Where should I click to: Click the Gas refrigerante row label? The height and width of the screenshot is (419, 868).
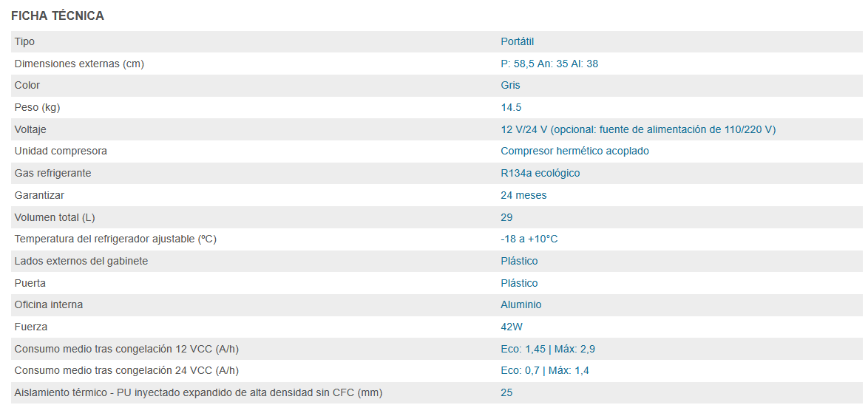tap(54, 173)
